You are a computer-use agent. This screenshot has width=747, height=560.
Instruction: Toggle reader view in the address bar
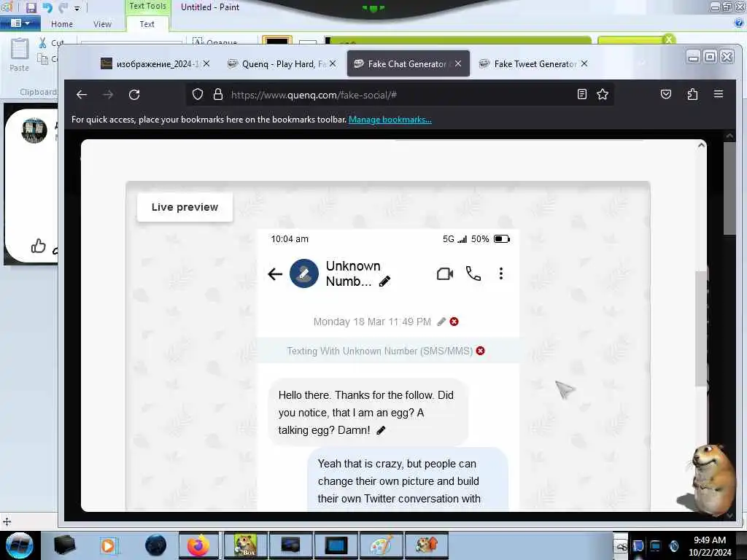pos(581,94)
